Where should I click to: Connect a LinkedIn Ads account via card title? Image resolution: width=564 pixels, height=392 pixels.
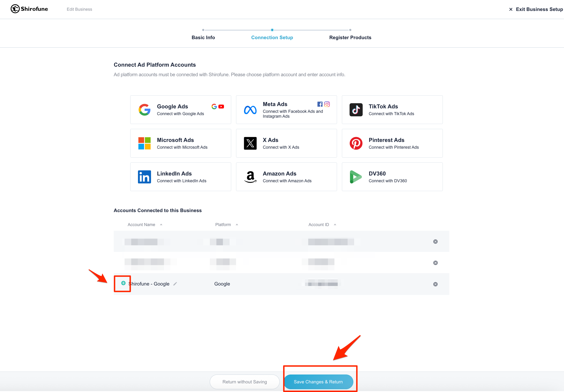[174, 174]
